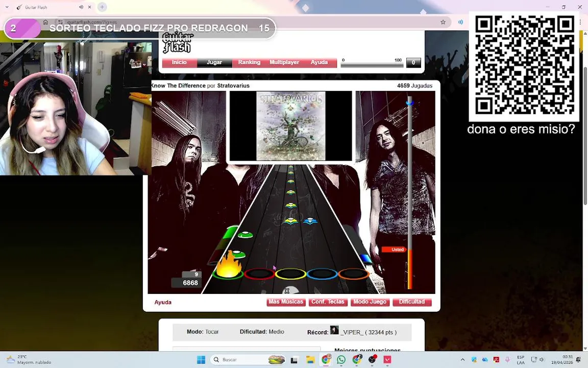Open WhatsApp from the taskbar
This screenshot has width=588, height=368.
pos(341,360)
